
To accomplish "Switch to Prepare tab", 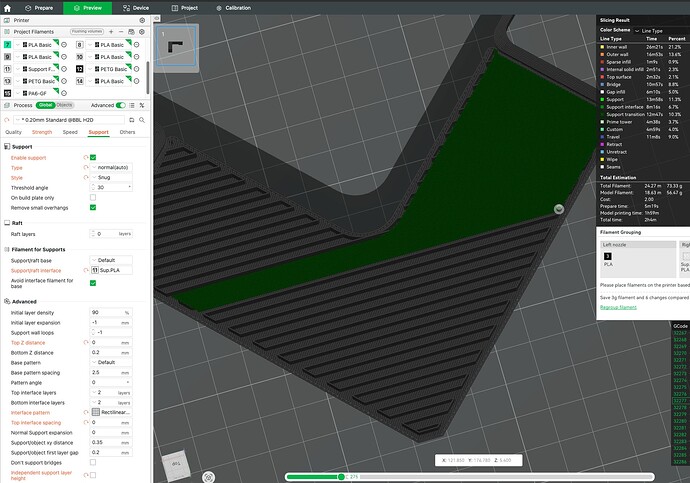I will [x=39, y=8].
